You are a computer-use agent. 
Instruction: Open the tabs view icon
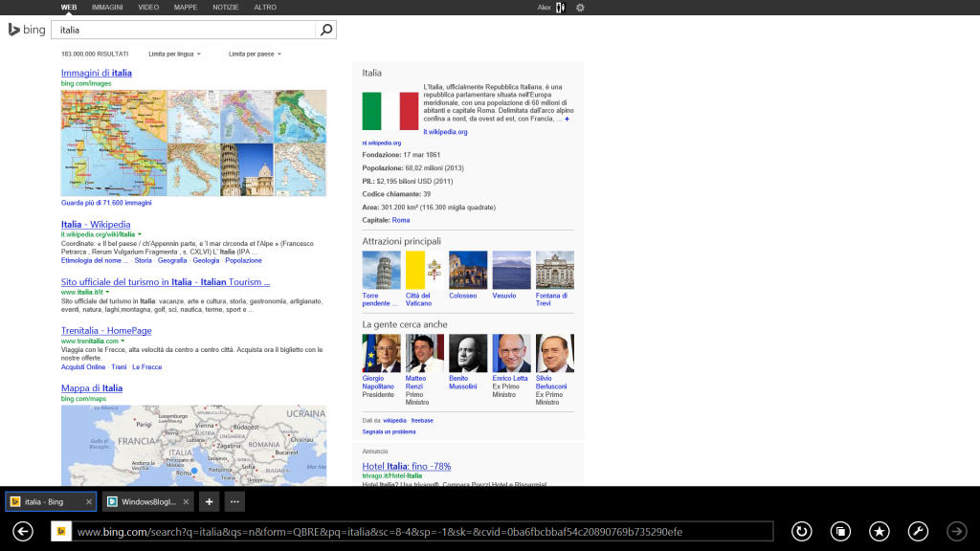841,531
